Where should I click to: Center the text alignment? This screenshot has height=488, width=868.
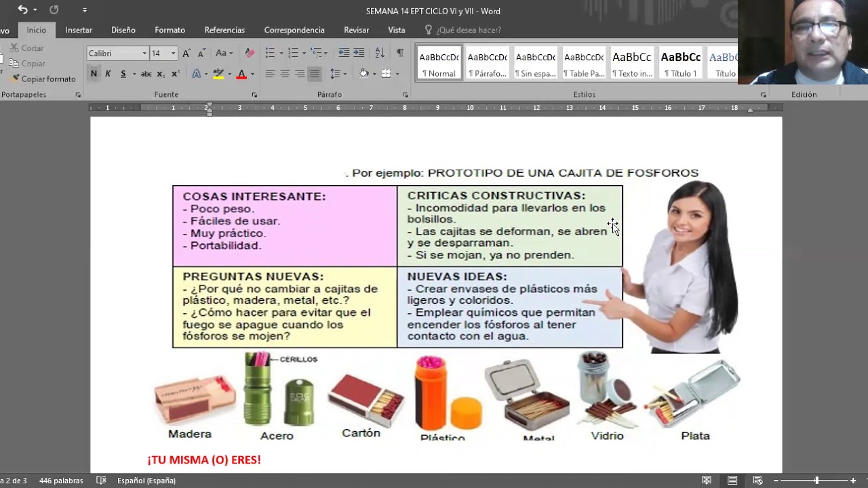(x=285, y=74)
